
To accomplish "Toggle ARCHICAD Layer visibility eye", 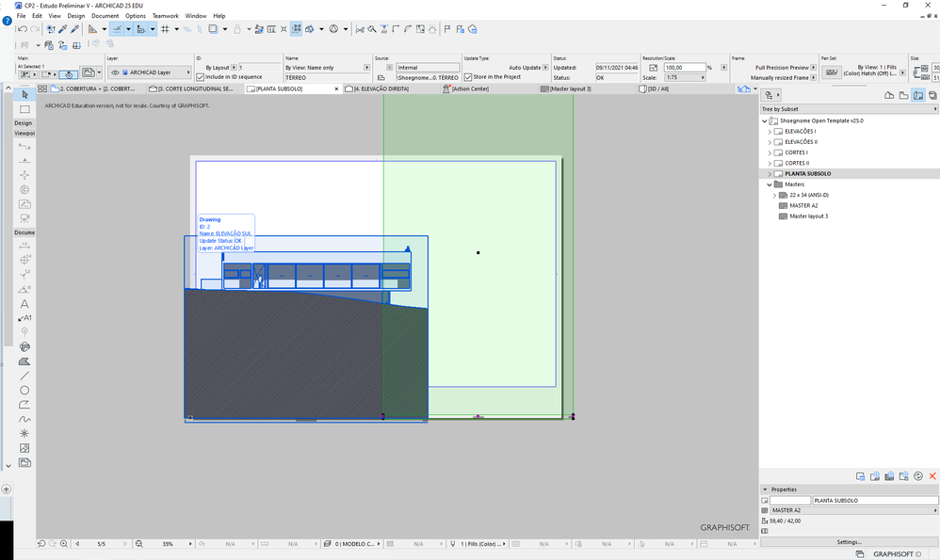I will (116, 72).
